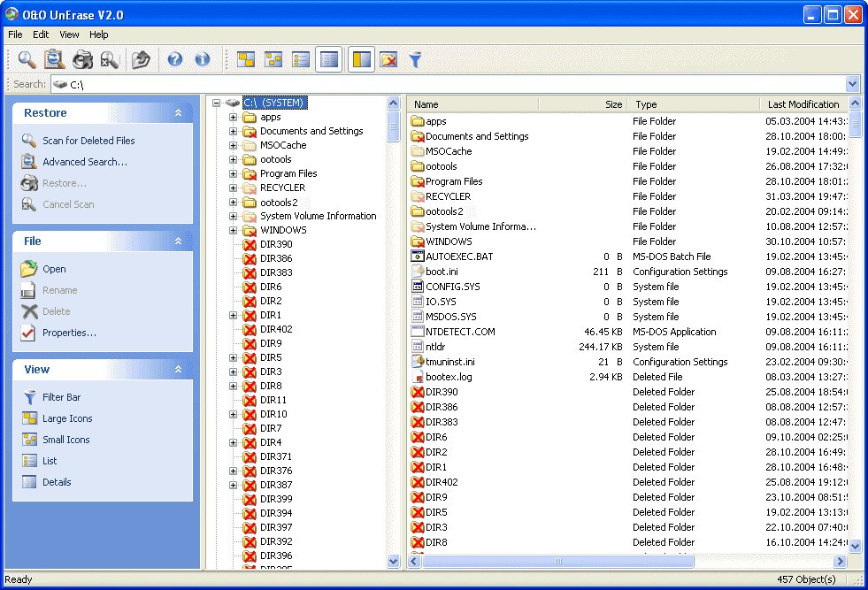This screenshot has width=868, height=590.
Task: Select Program Files folder in file list
Action: click(x=454, y=181)
